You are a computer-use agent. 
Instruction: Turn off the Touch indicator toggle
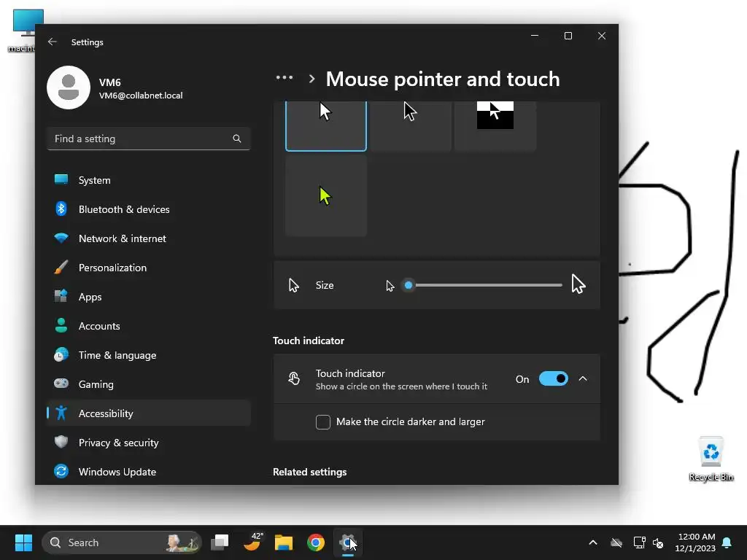pos(553,378)
